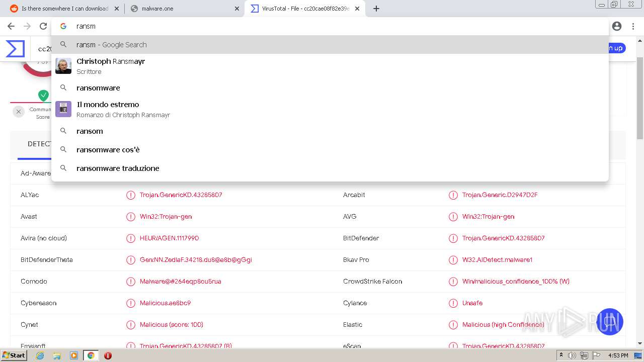Click the Sign up button
This screenshot has width=644, height=362.
[617, 48]
